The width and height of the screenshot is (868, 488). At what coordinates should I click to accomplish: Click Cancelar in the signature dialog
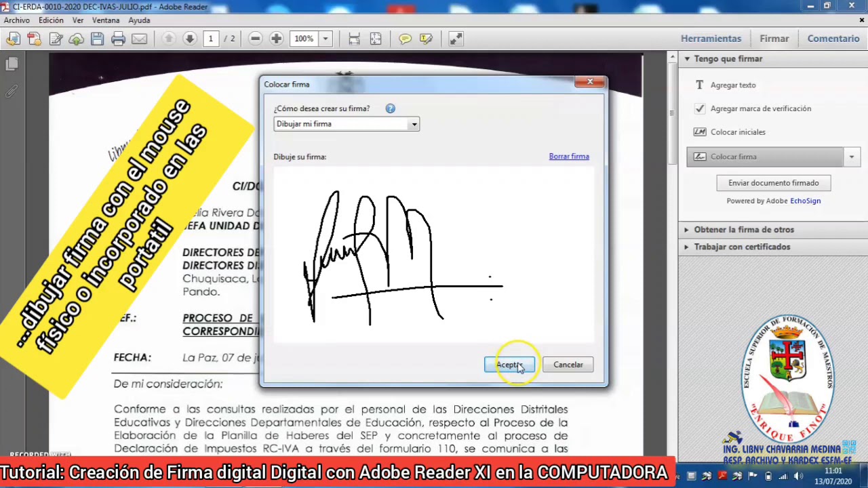point(568,365)
